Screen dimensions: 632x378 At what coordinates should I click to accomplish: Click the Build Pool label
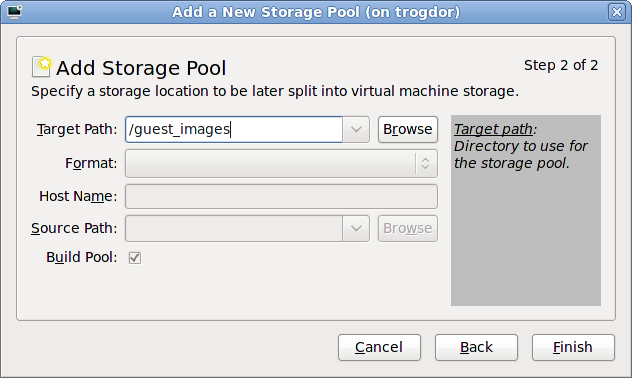[81, 257]
